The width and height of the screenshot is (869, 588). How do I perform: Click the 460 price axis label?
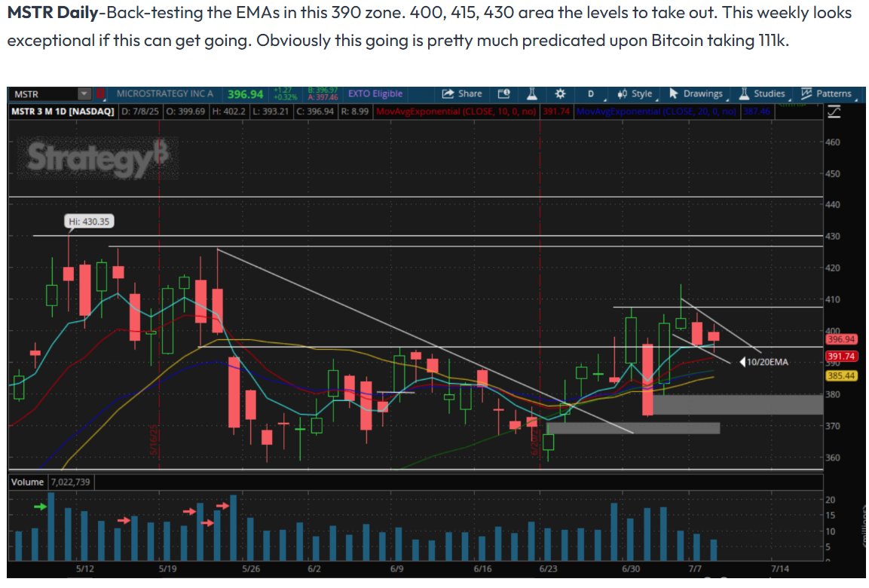[x=832, y=142]
